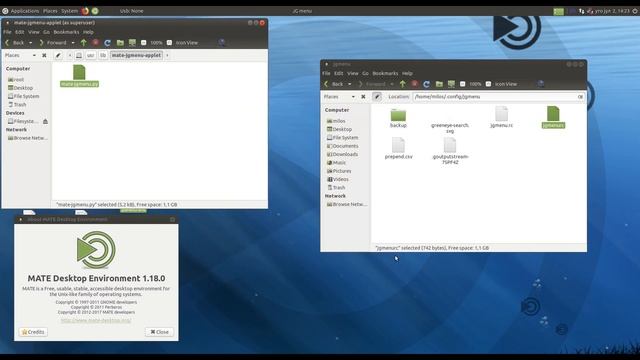Toggle location edit pencil in the mate-jgmenu-applet window
Viewport: 640px width, 360px height.
point(58,55)
